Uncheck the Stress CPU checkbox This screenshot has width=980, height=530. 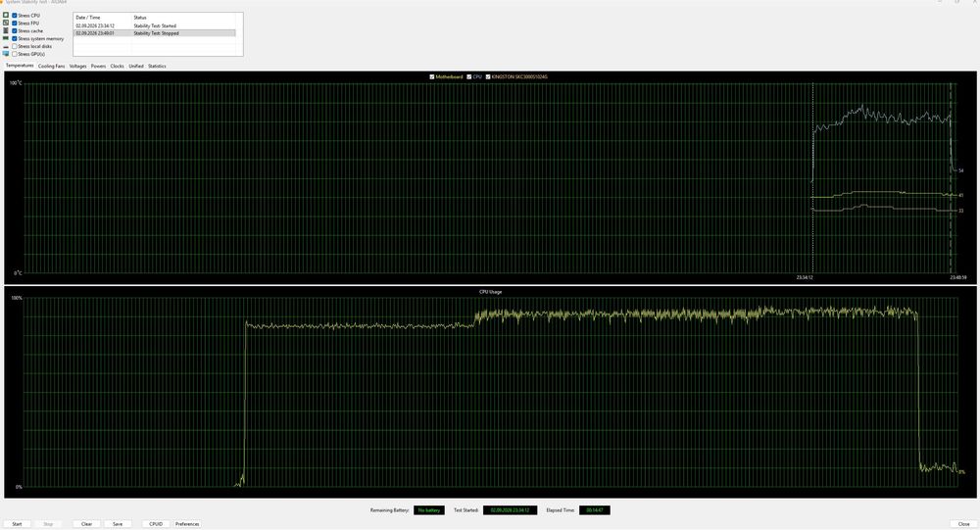15,15
